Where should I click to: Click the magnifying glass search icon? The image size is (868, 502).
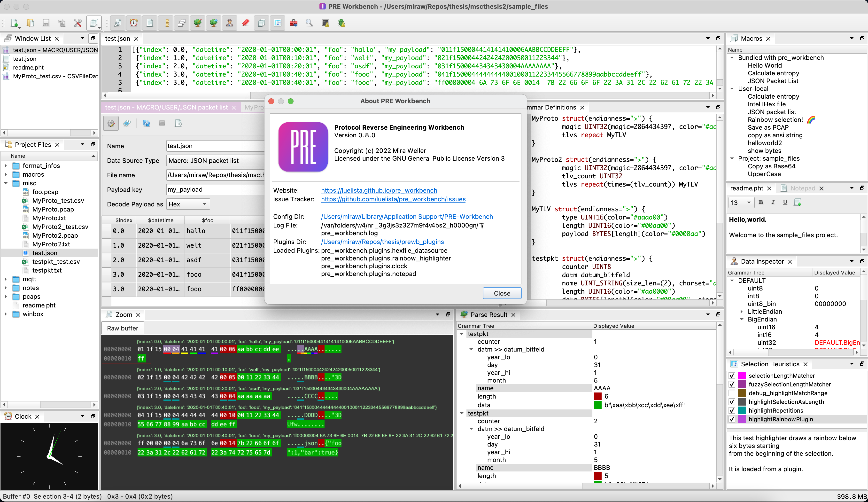[x=309, y=23]
